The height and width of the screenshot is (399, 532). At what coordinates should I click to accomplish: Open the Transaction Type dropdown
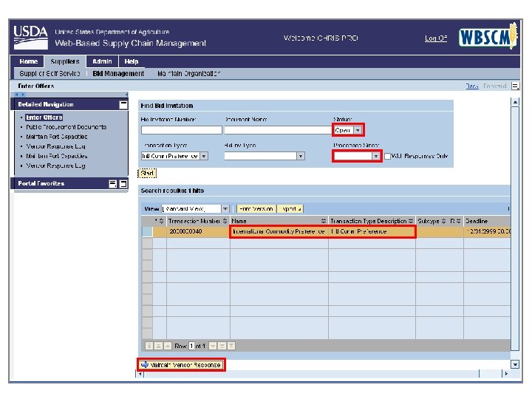point(204,156)
